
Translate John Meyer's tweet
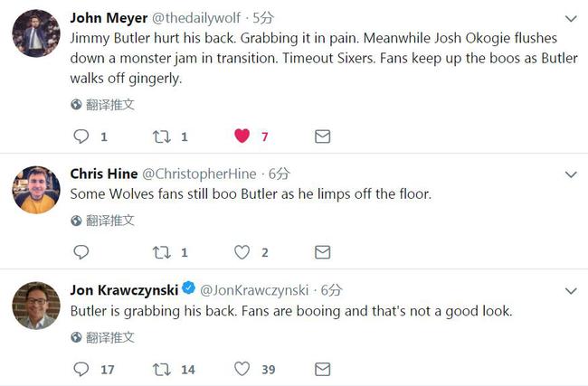coord(103,104)
